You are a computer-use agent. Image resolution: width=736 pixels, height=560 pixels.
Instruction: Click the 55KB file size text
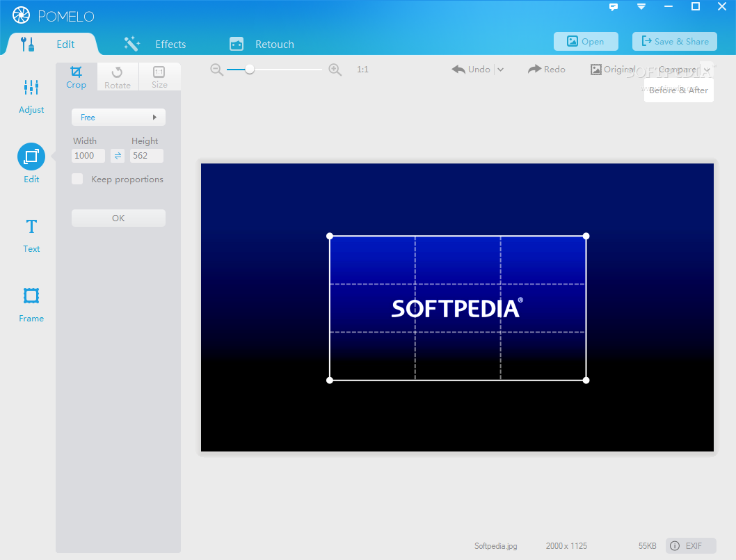click(647, 546)
